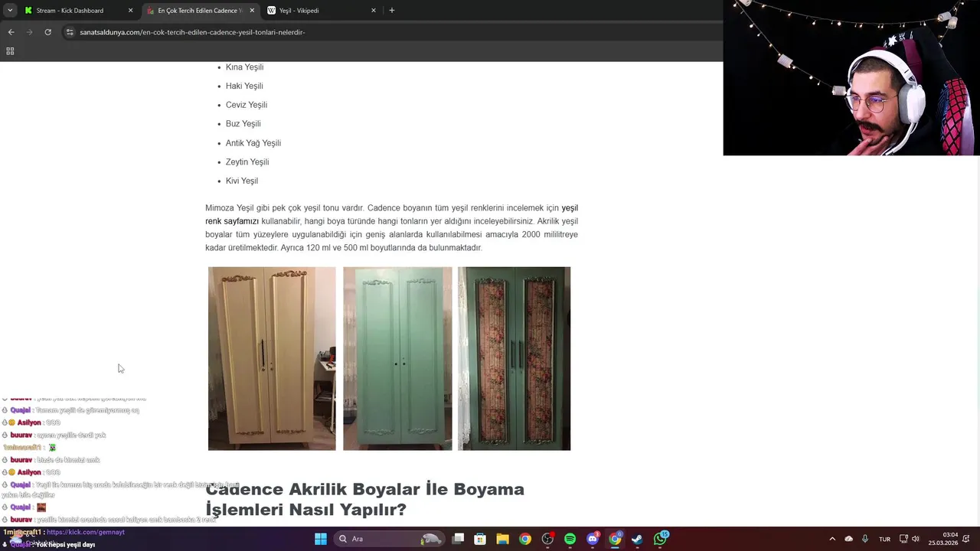Close the Yeşil - Vikipedi tab

coord(374,11)
